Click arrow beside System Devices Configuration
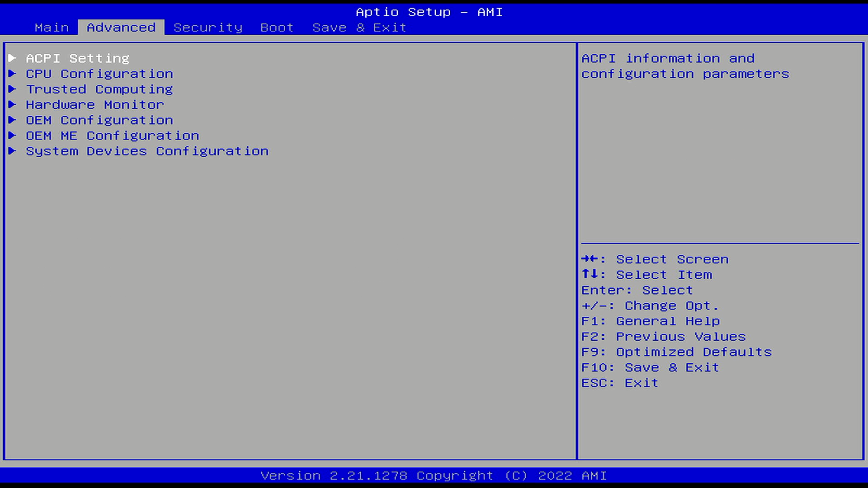This screenshot has height=488, width=868. click(12, 150)
